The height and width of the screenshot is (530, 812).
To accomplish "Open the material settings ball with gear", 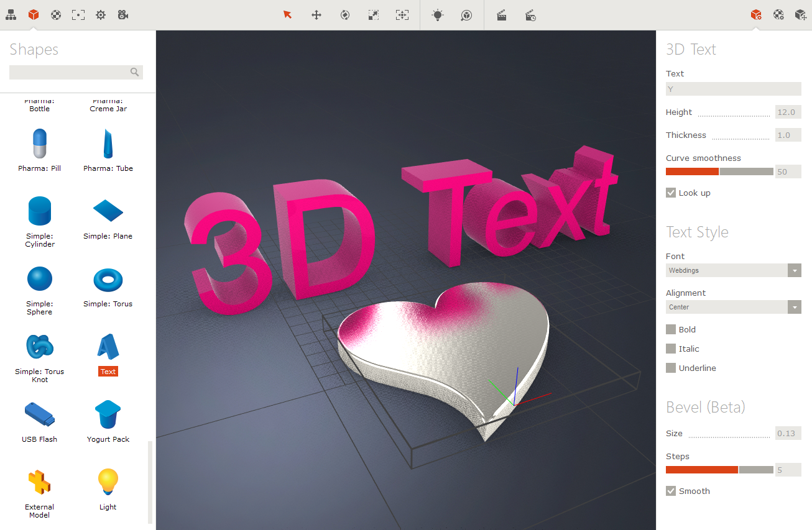I will pos(778,15).
